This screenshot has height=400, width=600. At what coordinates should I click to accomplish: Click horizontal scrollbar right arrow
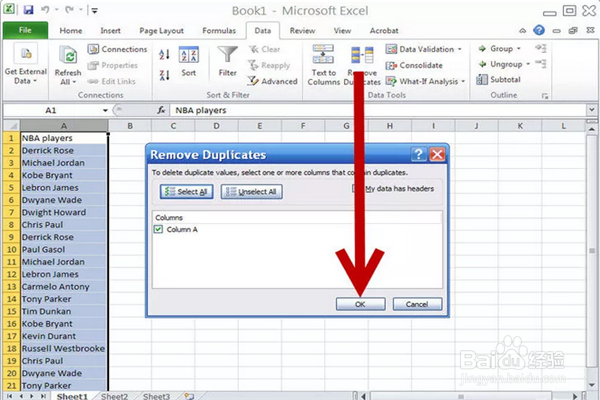(x=575, y=396)
